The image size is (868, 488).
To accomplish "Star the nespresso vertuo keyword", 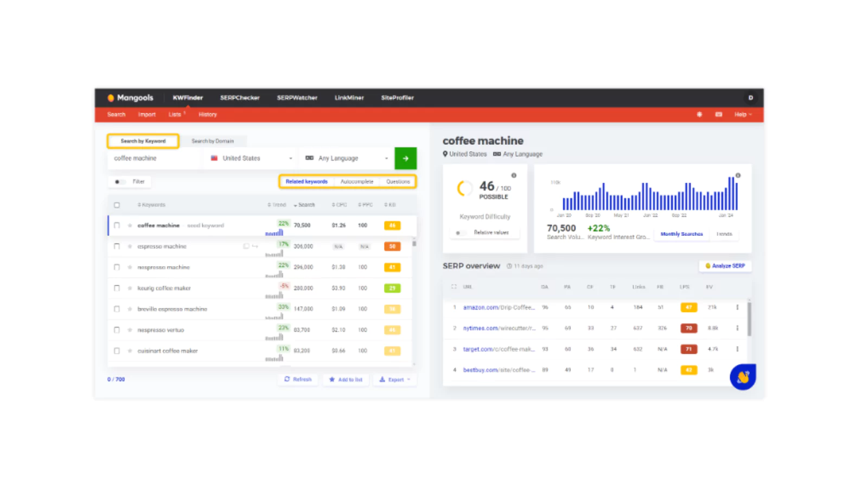I will [130, 330].
